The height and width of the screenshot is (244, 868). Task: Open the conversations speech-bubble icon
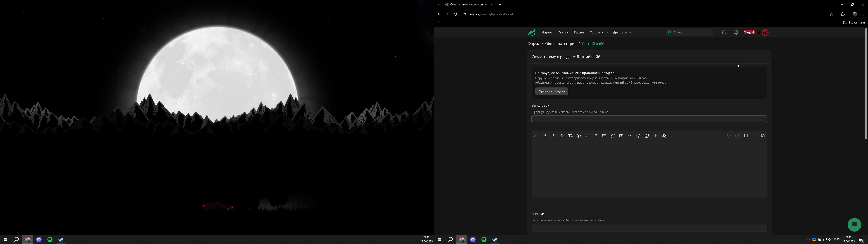(x=724, y=33)
